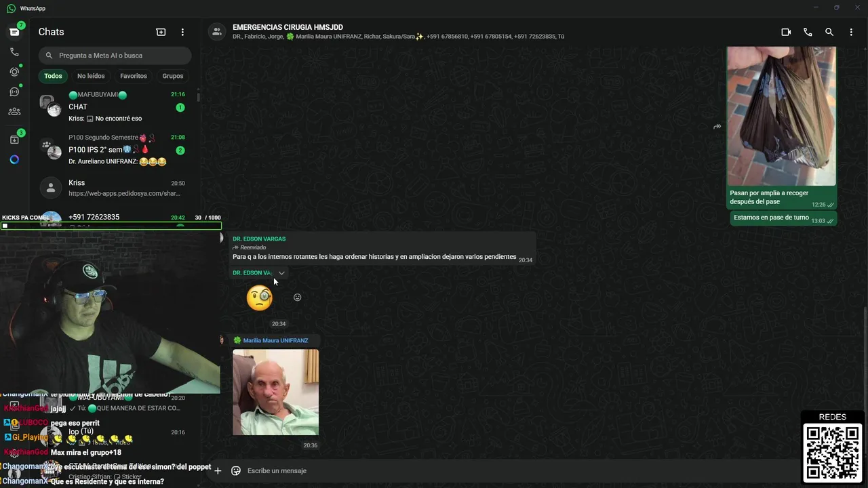The height and width of the screenshot is (488, 868).
Task: Open the CHAT MAFUBUYAMI conversation
Action: coord(115,106)
